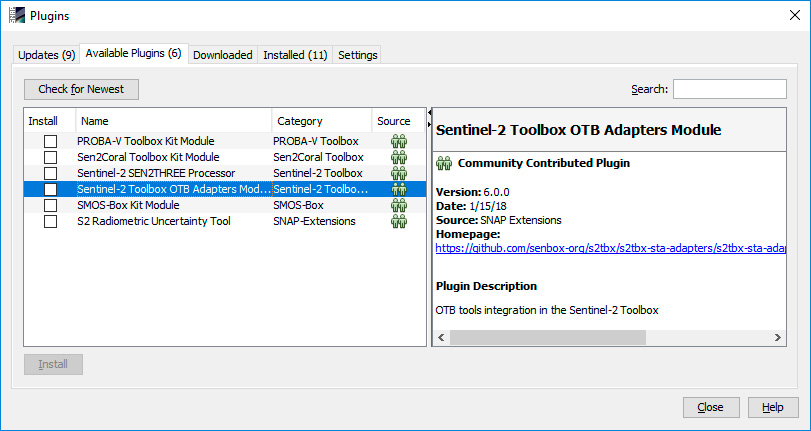Click the OTB tools integration description text
The width and height of the screenshot is (811, 431).
[x=547, y=310]
